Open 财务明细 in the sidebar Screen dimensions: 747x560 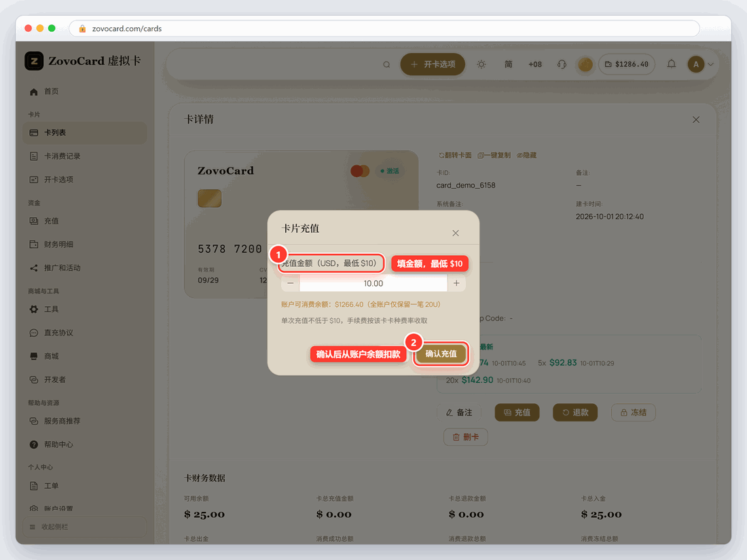[85, 244]
